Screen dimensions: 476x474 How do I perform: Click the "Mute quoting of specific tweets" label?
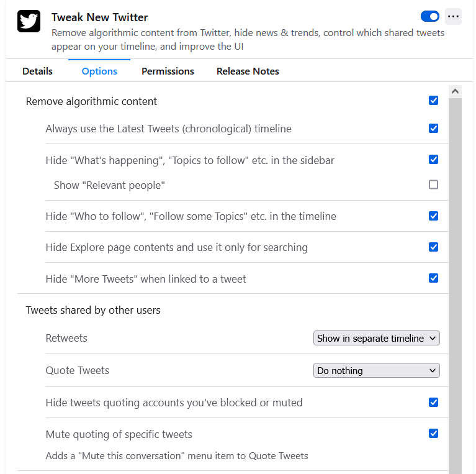pyautogui.click(x=119, y=434)
